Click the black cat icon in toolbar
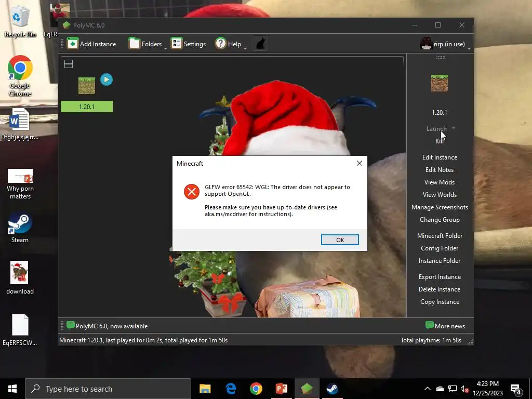The width and height of the screenshot is (532, 399). pyautogui.click(x=260, y=44)
